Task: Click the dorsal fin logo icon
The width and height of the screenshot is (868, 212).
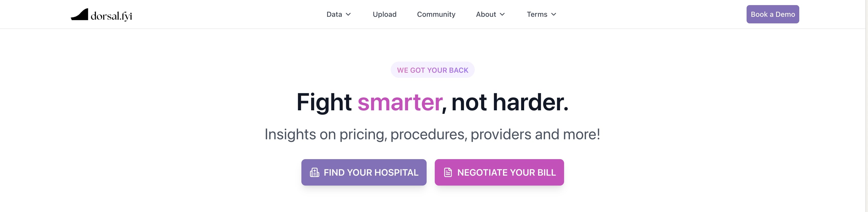Action: pyautogui.click(x=79, y=14)
